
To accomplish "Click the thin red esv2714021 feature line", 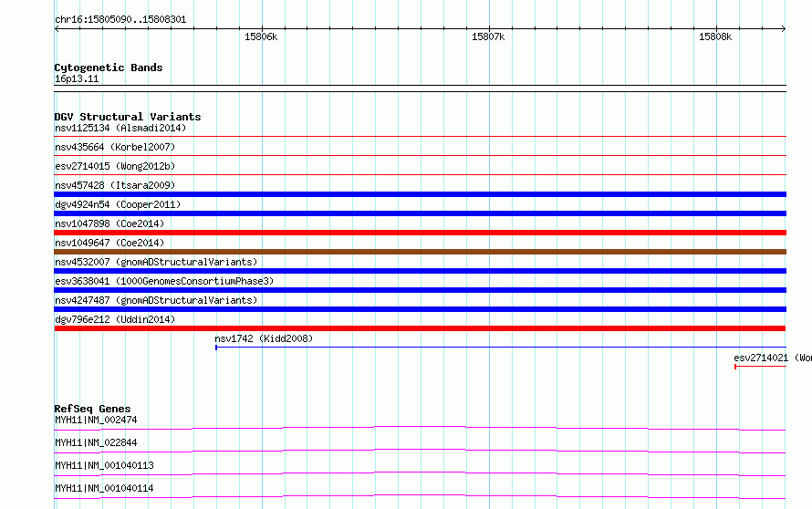I will (x=760, y=366).
